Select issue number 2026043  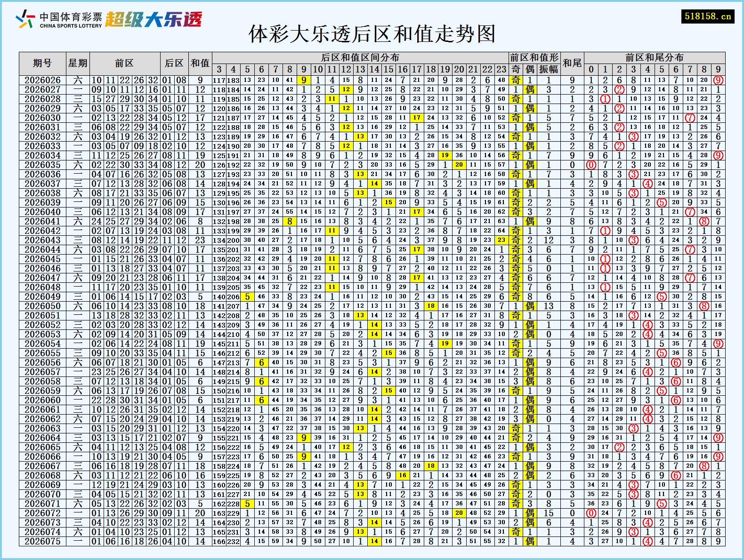pyautogui.click(x=42, y=240)
